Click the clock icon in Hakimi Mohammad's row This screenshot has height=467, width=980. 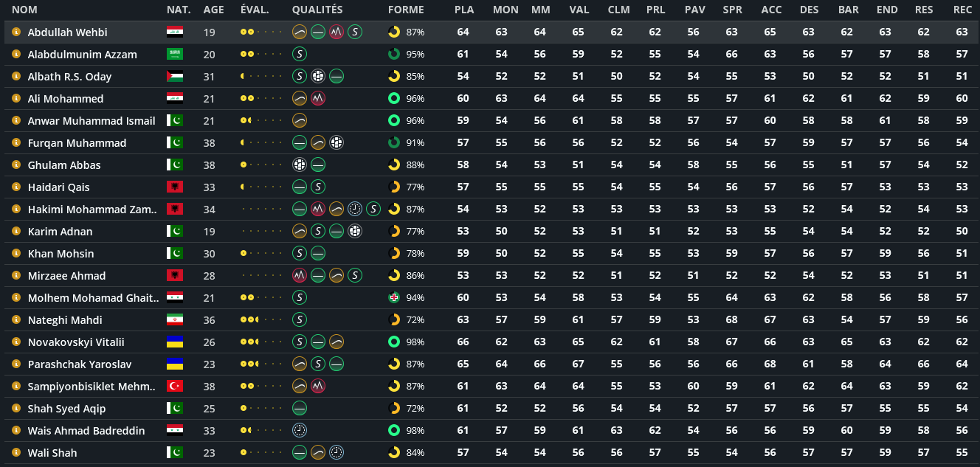pyautogui.click(x=355, y=209)
